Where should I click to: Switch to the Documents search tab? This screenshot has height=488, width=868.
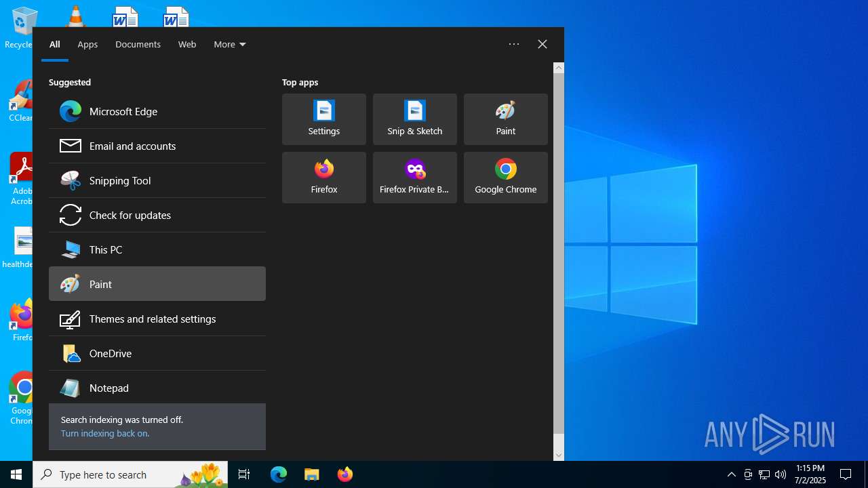pos(138,44)
